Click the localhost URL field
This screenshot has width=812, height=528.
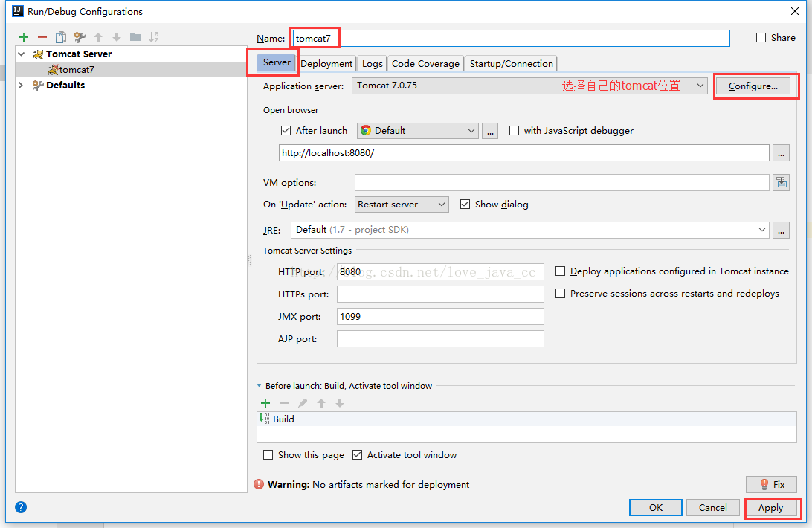[x=524, y=153]
